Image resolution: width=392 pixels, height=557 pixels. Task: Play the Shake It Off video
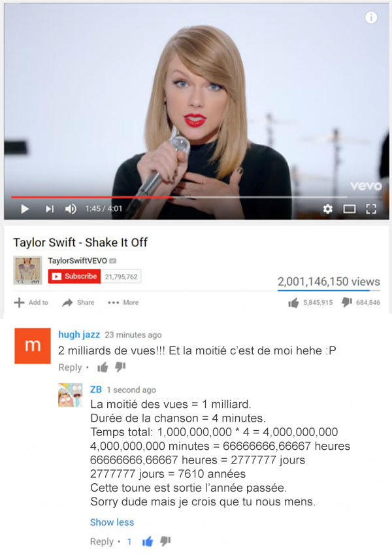[x=25, y=209]
